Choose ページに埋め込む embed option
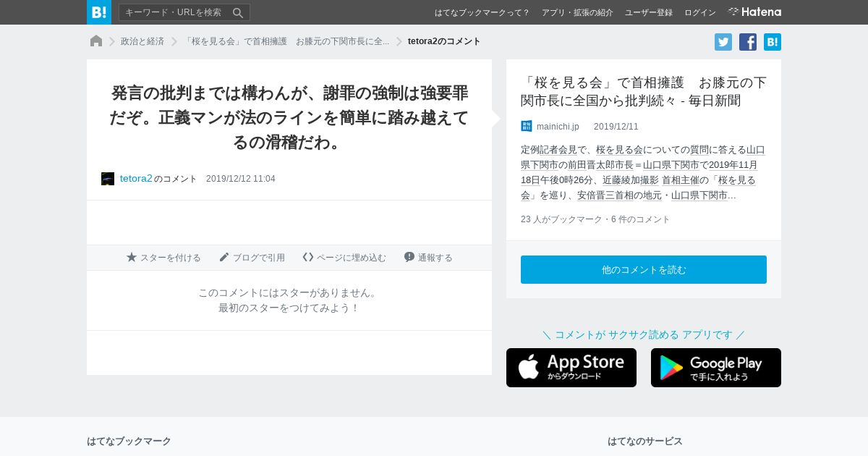Image resolution: width=868 pixels, height=456 pixels. (344, 258)
